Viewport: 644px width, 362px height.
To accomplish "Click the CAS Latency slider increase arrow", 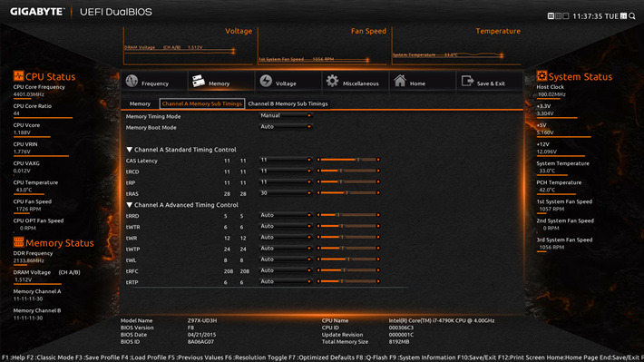I will (x=378, y=160).
